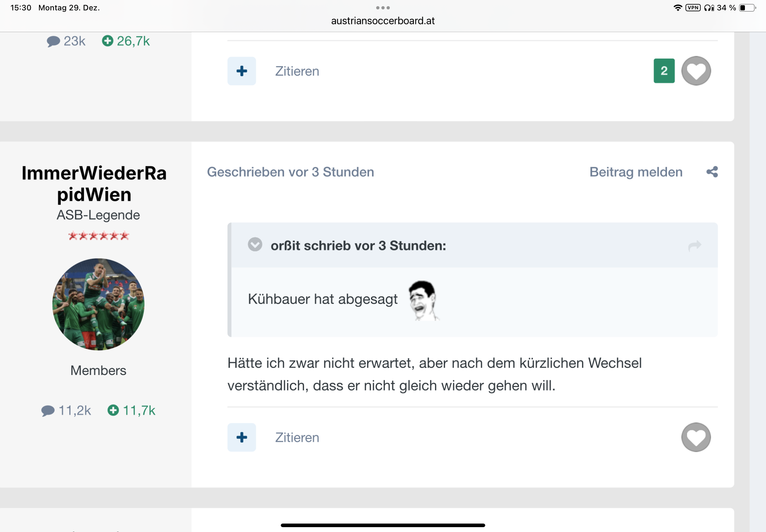Show reactions via green 2 badge
Viewport: 766px width, 532px height.
(664, 71)
